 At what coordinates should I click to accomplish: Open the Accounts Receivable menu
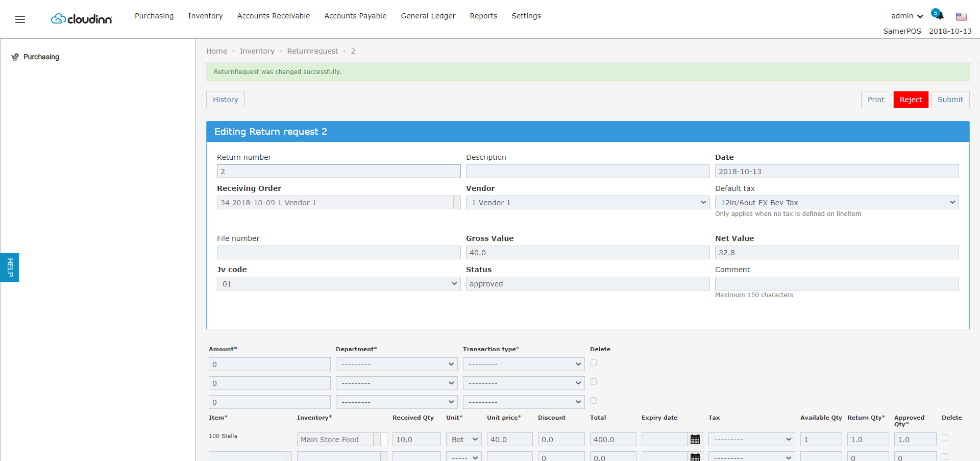274,16
